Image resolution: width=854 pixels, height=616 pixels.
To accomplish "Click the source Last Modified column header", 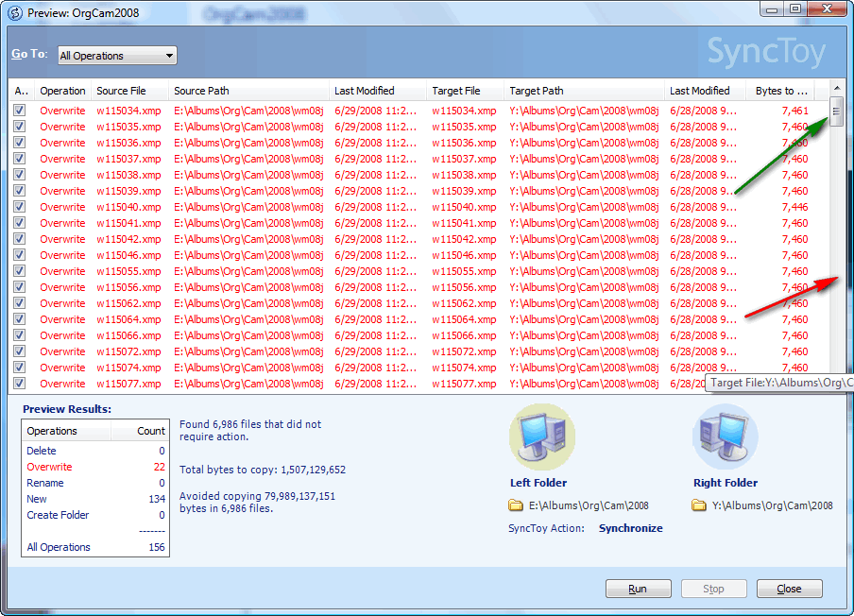I will [x=378, y=91].
